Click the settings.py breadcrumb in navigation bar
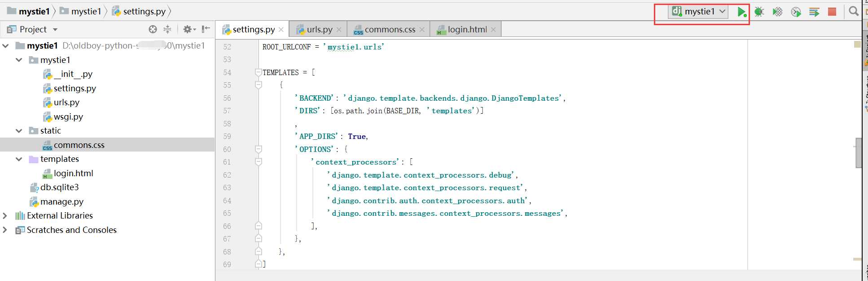868x281 pixels. 139,11
